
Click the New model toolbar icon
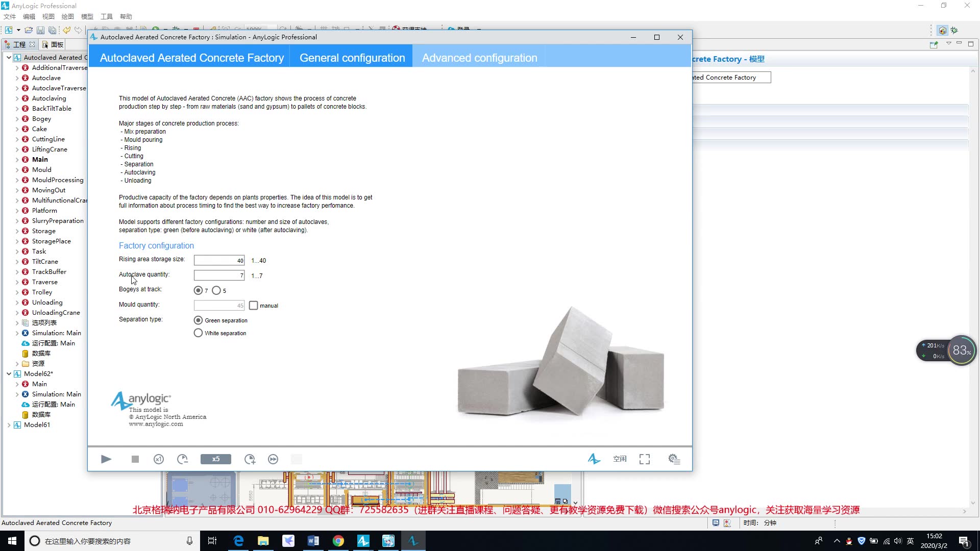[x=9, y=30]
